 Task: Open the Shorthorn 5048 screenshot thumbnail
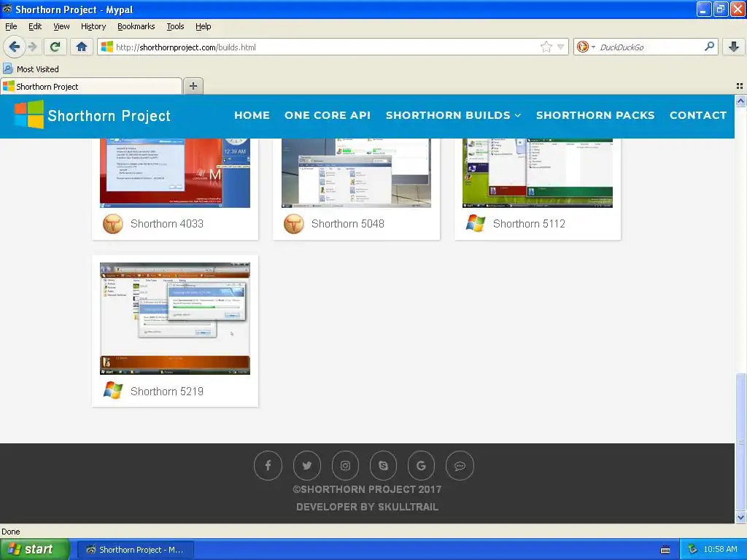pyautogui.click(x=356, y=173)
